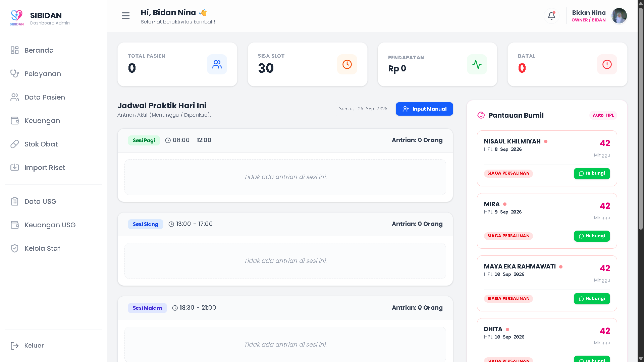Click the Sisa Slot clock icon
This screenshot has height=362, width=644.
tap(347, 64)
